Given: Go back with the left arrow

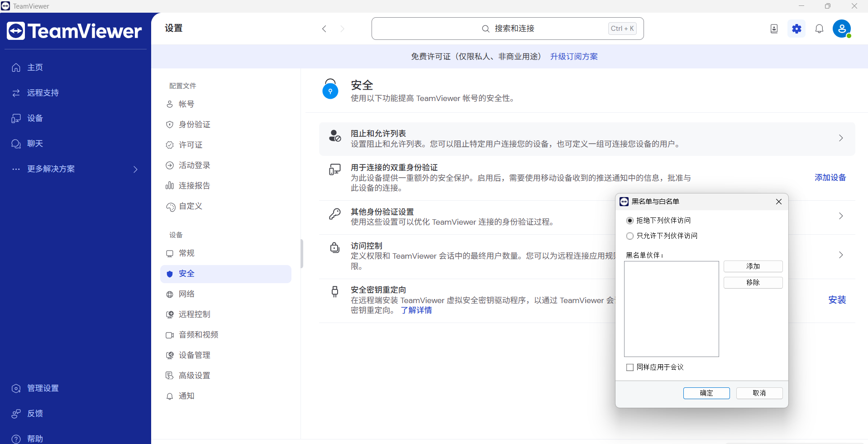Looking at the screenshot, I should tap(324, 29).
